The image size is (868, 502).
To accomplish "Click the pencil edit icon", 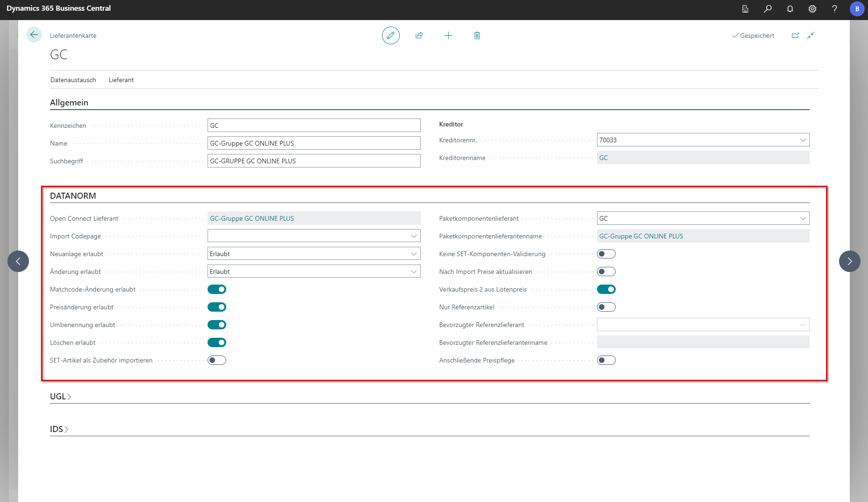I will [x=390, y=35].
